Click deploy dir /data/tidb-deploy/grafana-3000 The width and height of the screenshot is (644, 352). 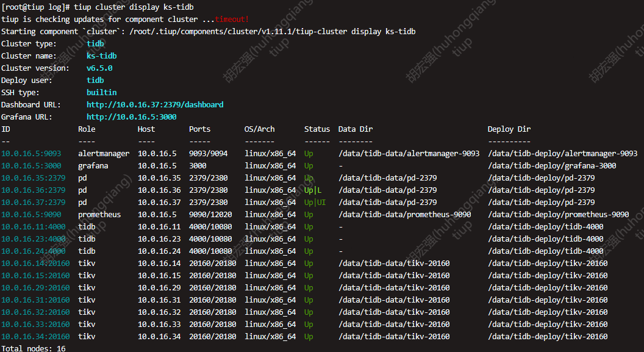(552, 166)
